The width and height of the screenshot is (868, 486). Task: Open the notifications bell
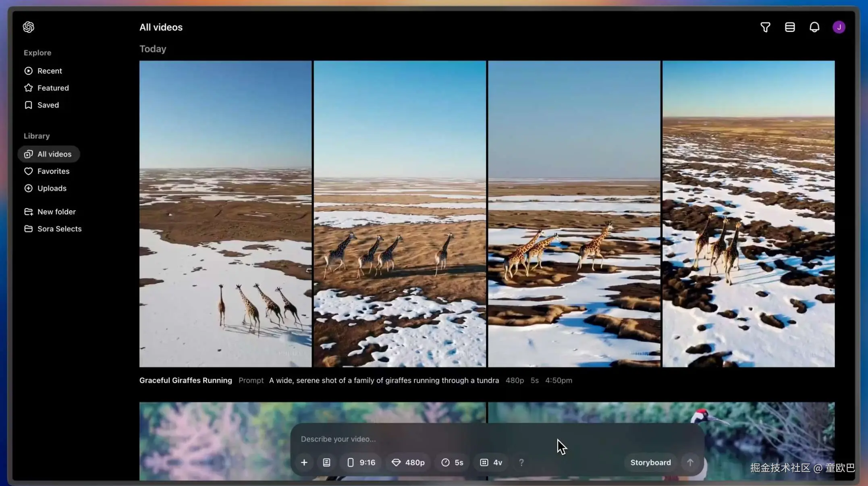[x=814, y=27]
